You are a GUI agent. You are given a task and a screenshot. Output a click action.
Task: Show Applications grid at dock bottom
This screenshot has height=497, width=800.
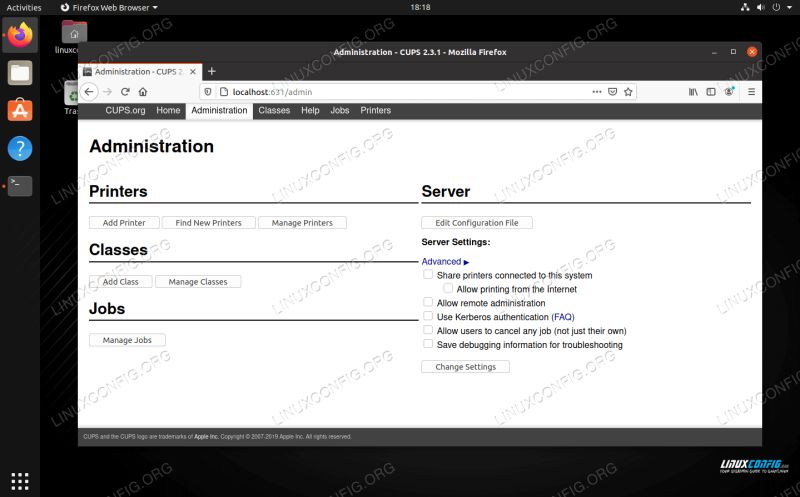(x=20, y=481)
